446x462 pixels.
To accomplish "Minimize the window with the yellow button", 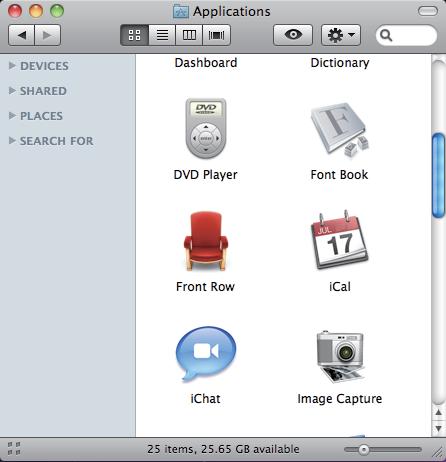I will 36,11.
